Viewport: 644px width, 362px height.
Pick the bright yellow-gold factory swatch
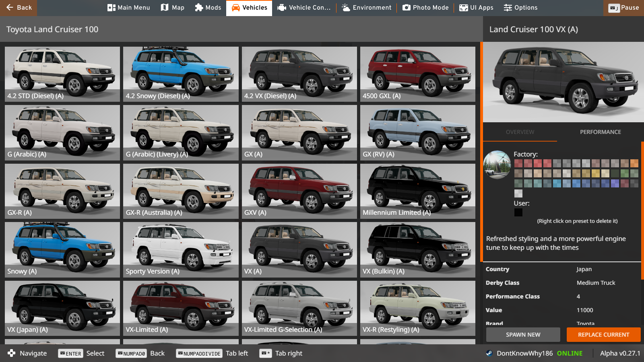596,173
